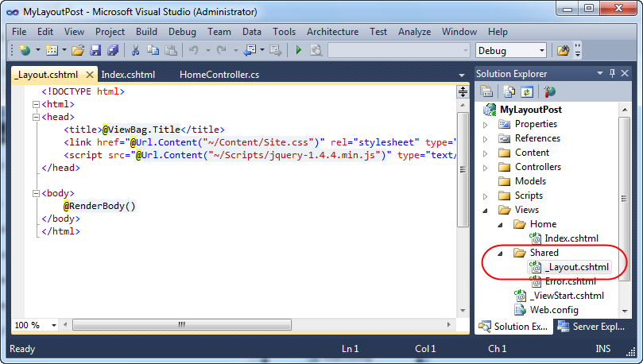Open toolbar options overflow arrow
The height and width of the screenshot is (364, 643).
pos(578,50)
